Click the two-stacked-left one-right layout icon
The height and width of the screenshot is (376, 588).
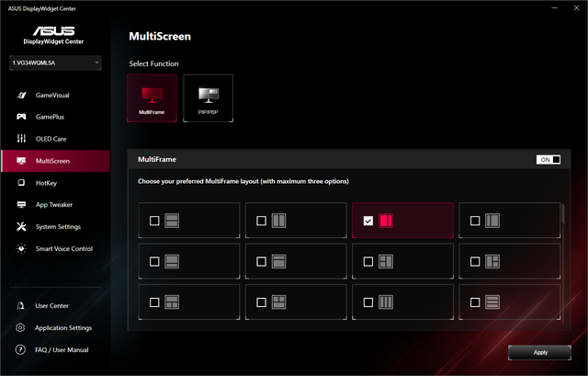coord(386,262)
